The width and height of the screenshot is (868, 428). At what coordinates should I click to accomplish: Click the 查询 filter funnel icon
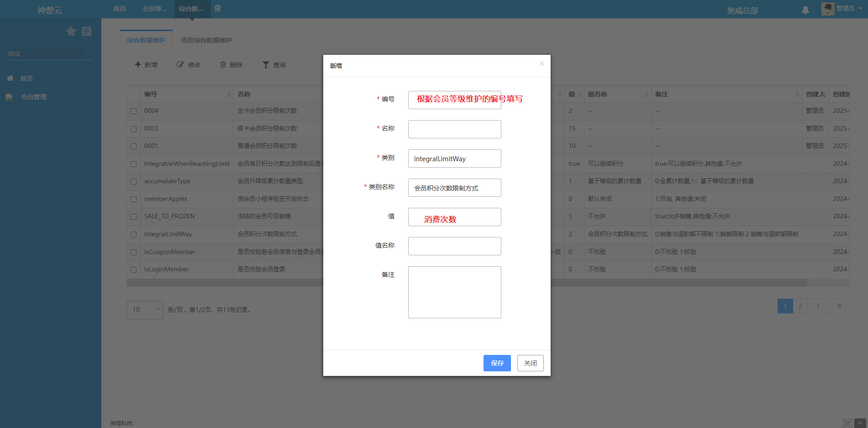(266, 65)
